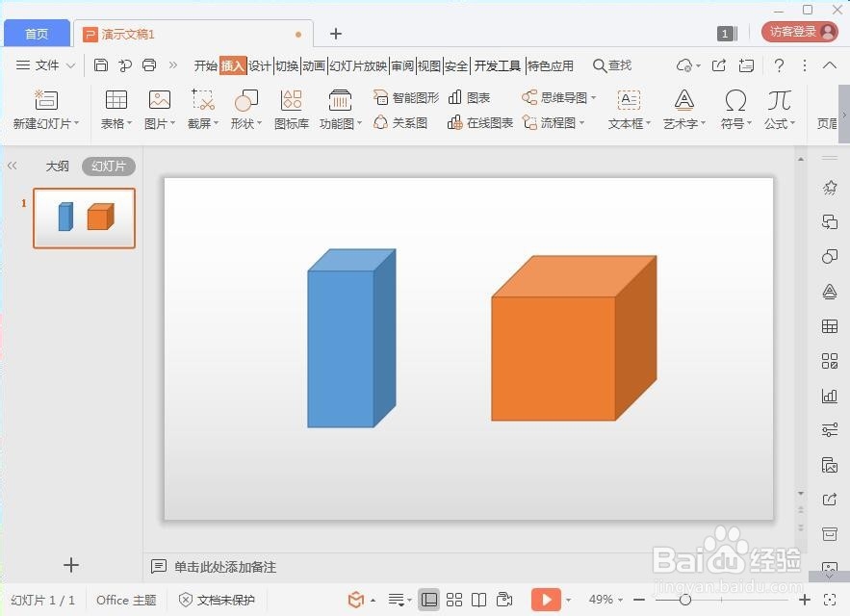Screen dimensions: 850x616
Task: Expand the 文件 menu arrow
Action: point(71,65)
